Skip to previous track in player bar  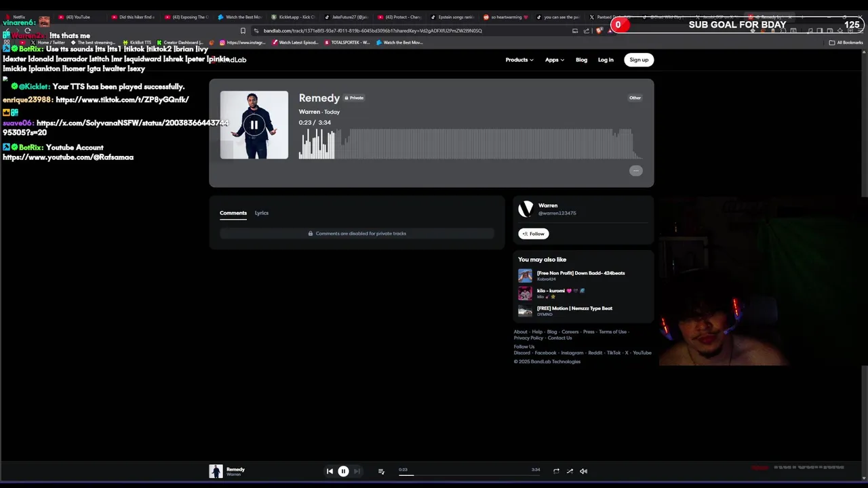(330, 471)
